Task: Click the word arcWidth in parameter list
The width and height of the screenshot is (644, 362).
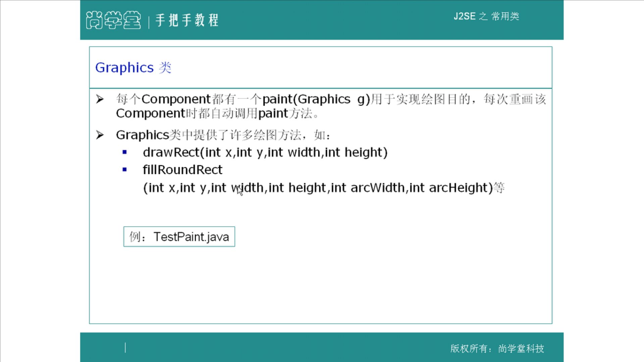Action: click(x=377, y=188)
